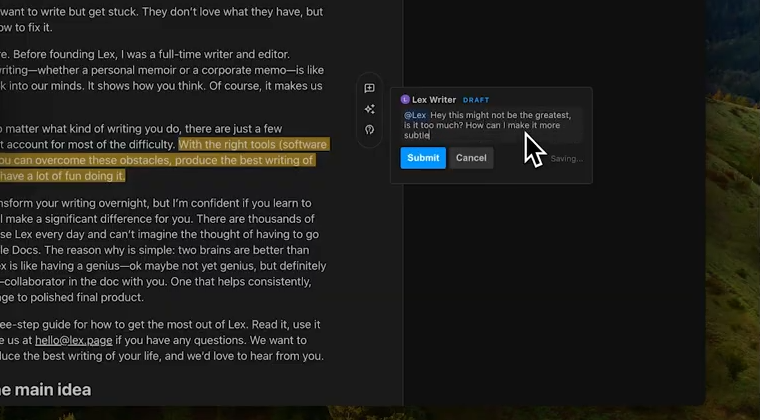Click the DRAFT status label

(476, 100)
